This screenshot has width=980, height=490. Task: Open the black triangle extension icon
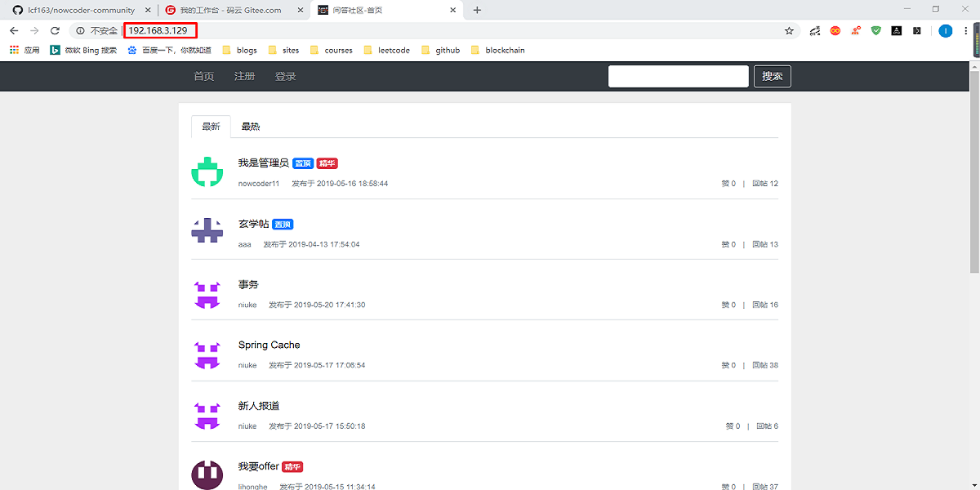point(896,30)
